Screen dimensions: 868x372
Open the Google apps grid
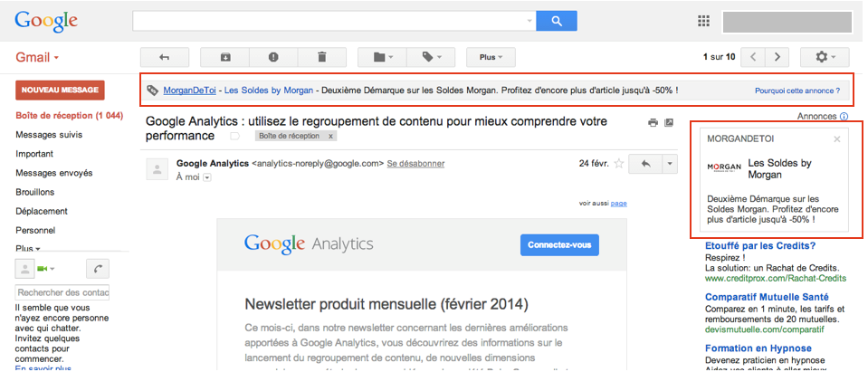click(x=703, y=21)
